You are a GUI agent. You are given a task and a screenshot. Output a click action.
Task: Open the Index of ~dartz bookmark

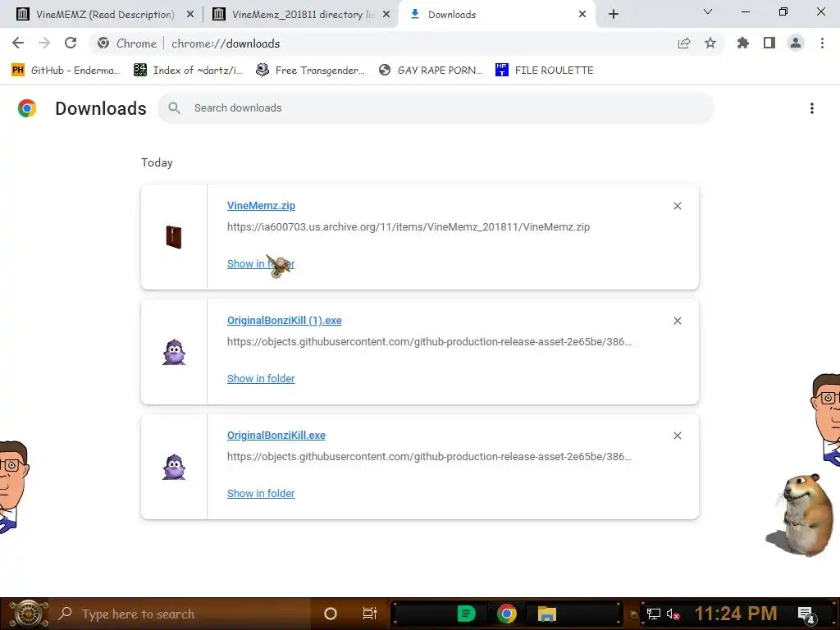[189, 71]
